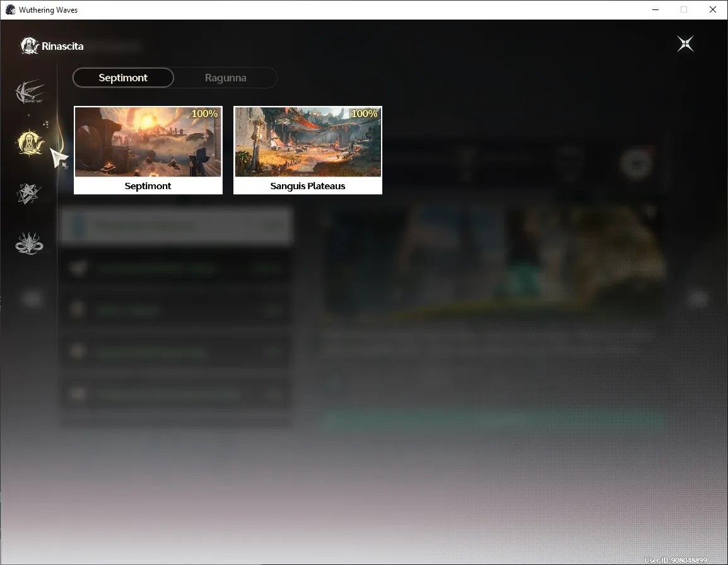Viewport: 728px width, 565px height.
Task: Close the Rinascita panel with the X icon
Action: 685,44
